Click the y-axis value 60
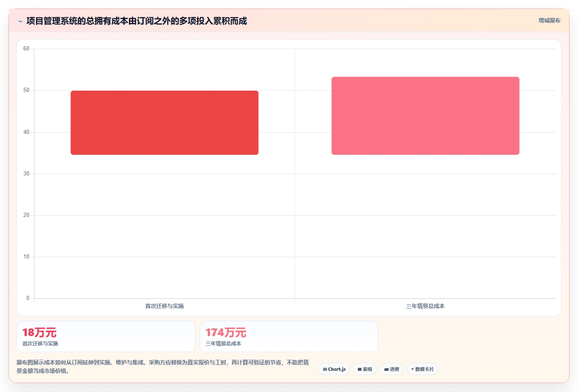 (x=26, y=49)
